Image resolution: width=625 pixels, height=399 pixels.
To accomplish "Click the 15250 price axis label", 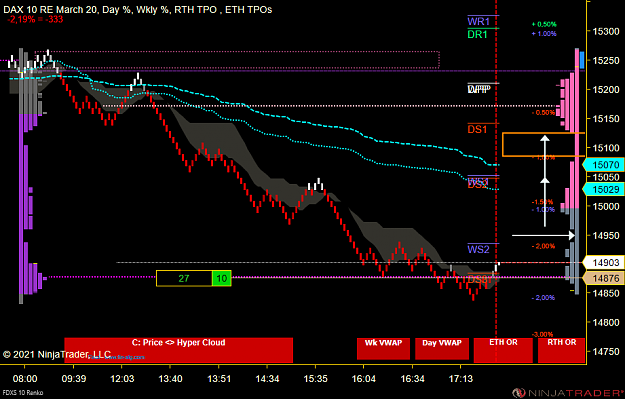I will click(606, 61).
